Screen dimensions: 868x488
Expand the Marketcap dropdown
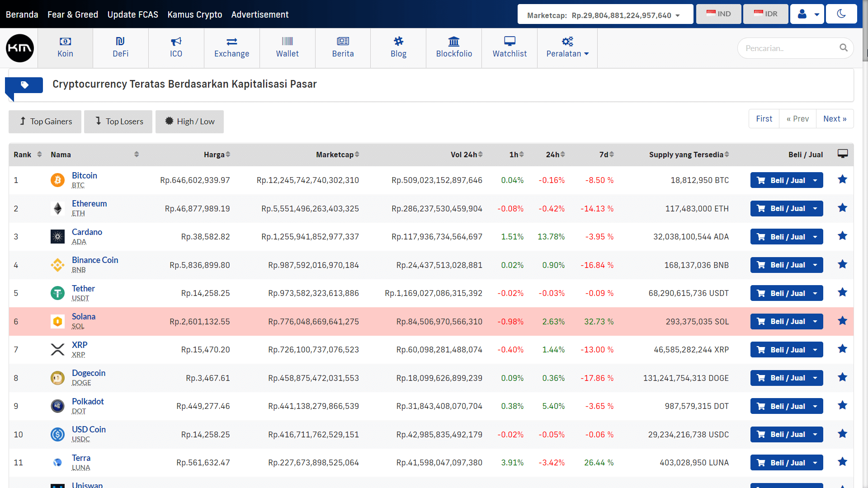[x=605, y=14]
